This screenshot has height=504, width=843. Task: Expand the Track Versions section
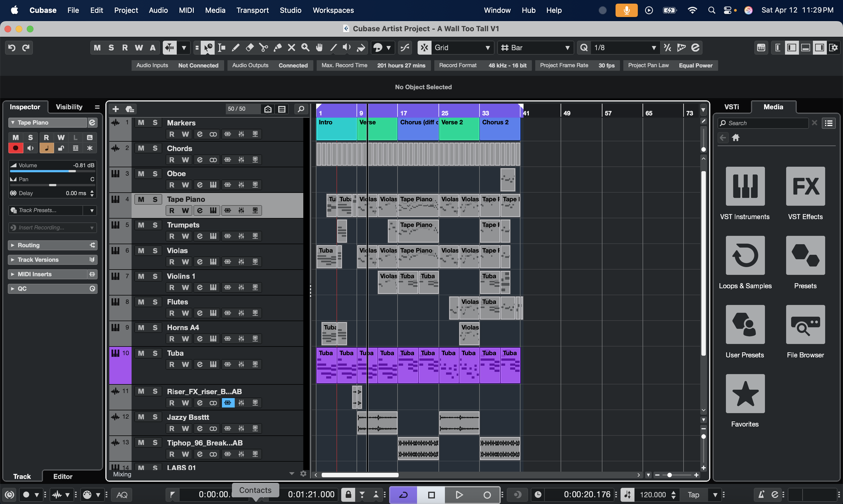[x=53, y=260]
